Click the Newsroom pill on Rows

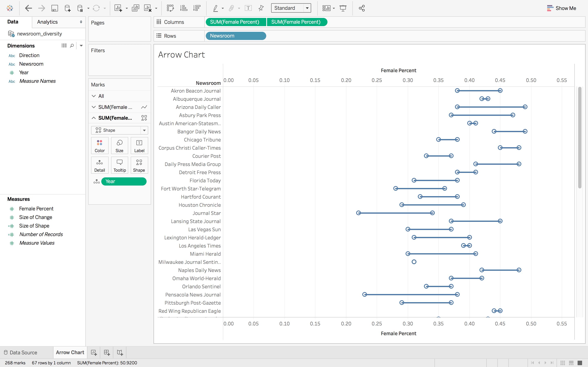[236, 36]
